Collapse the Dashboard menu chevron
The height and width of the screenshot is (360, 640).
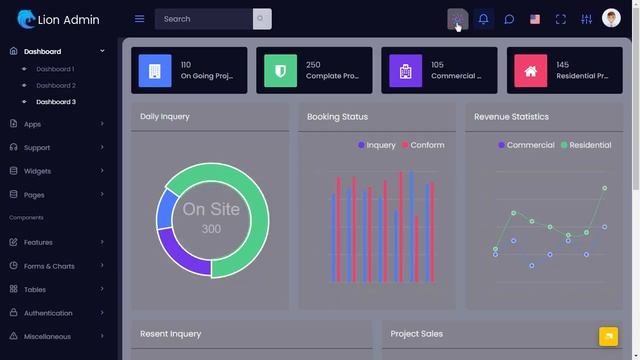coord(102,51)
